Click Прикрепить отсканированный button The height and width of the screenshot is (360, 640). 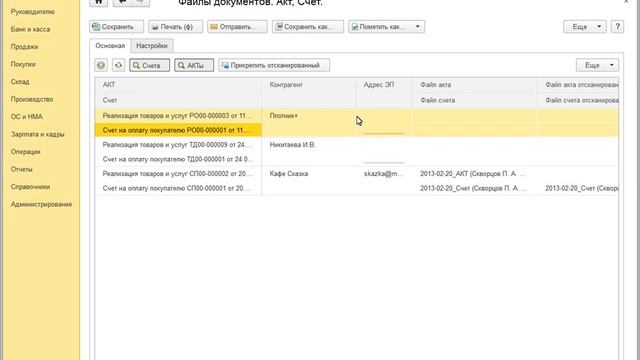(274, 65)
